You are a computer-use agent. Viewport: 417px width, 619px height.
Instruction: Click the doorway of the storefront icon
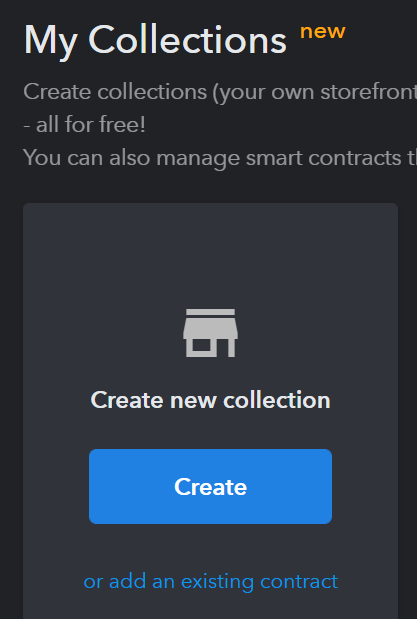tap(222, 348)
